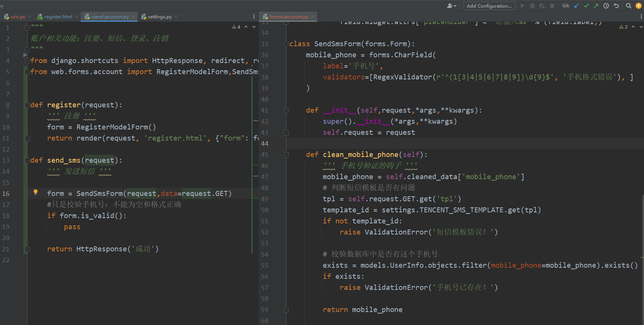This screenshot has width=644, height=325.
Task: Stop the running process using the square icon
Action: [552, 6]
